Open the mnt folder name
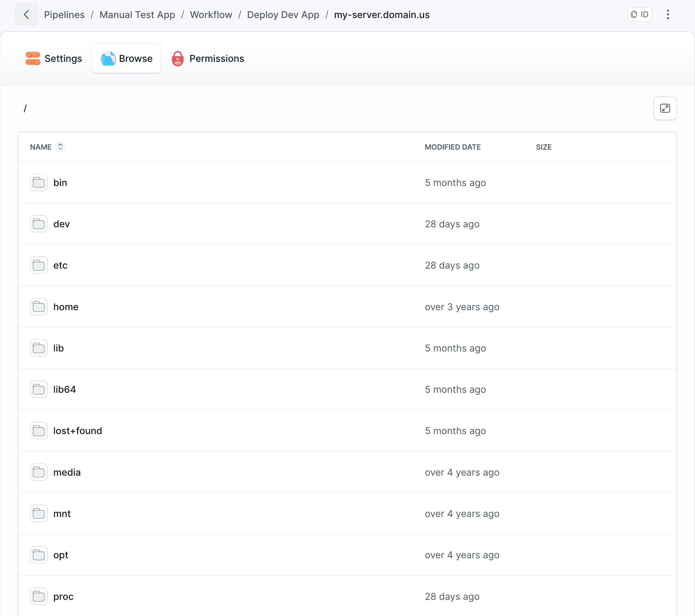 coord(62,514)
